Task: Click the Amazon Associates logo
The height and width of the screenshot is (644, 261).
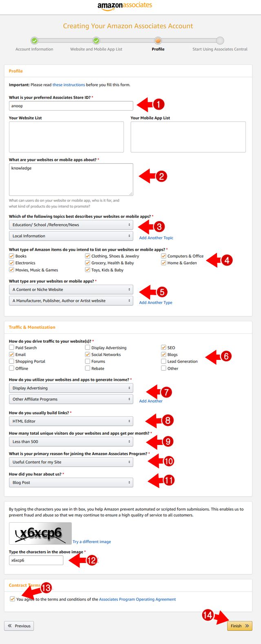Action: point(130,6)
